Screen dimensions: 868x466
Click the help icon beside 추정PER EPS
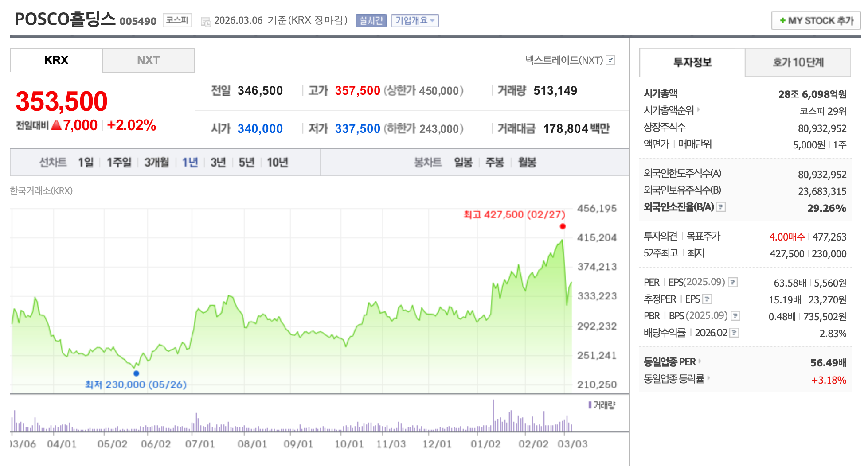pos(707,299)
